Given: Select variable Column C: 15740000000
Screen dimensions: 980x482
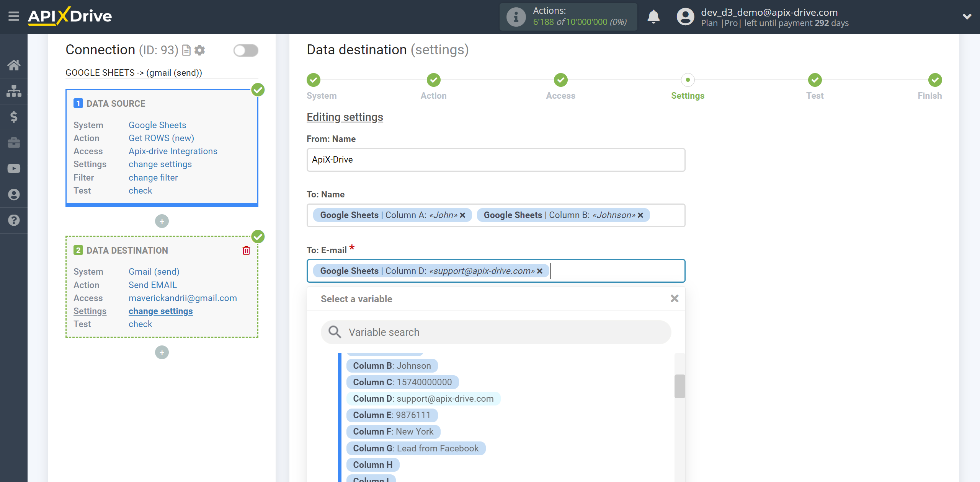Looking at the screenshot, I should (x=402, y=382).
